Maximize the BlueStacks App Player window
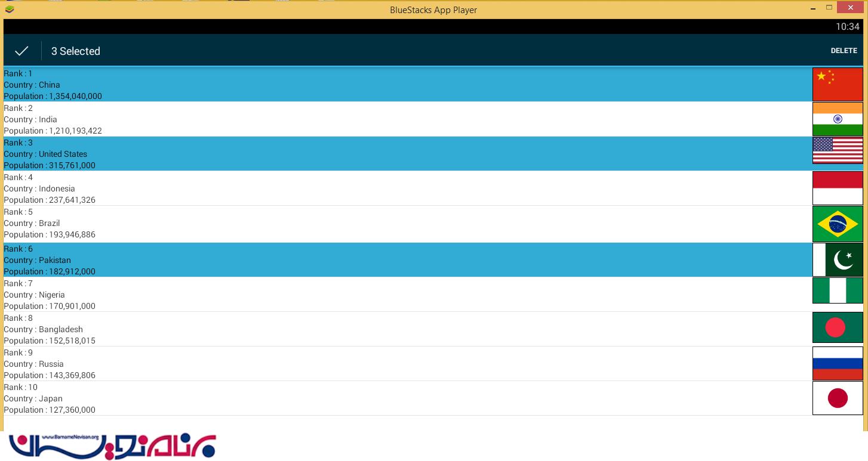 pos(829,8)
